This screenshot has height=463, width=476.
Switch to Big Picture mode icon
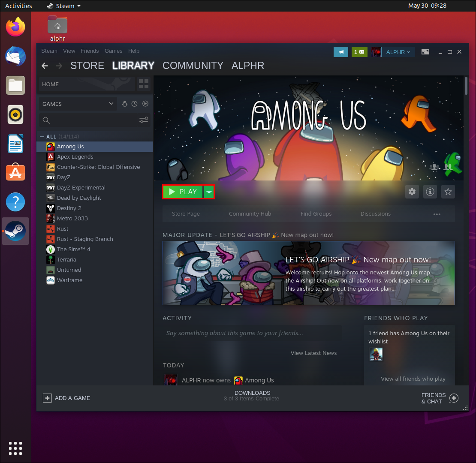(425, 52)
